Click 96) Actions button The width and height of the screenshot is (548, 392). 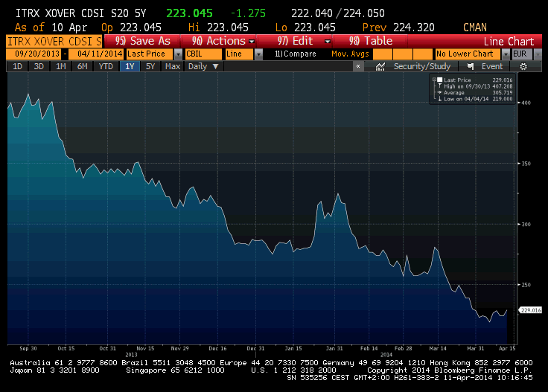point(218,41)
